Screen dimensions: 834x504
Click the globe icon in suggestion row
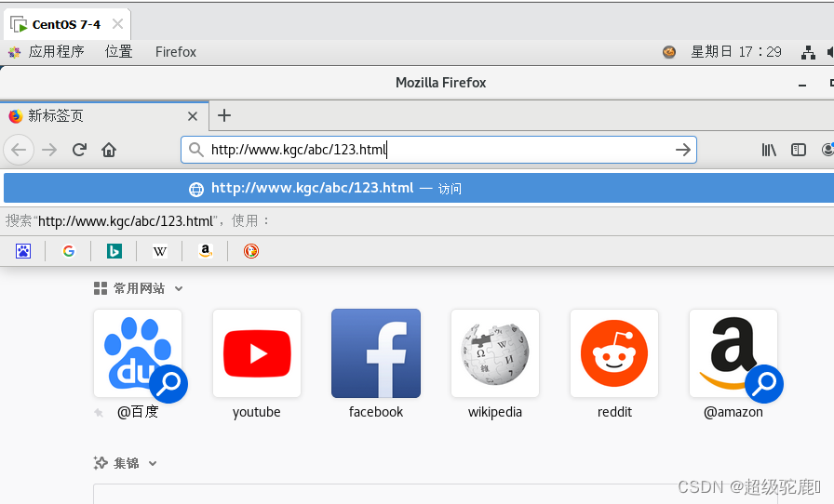(x=196, y=190)
